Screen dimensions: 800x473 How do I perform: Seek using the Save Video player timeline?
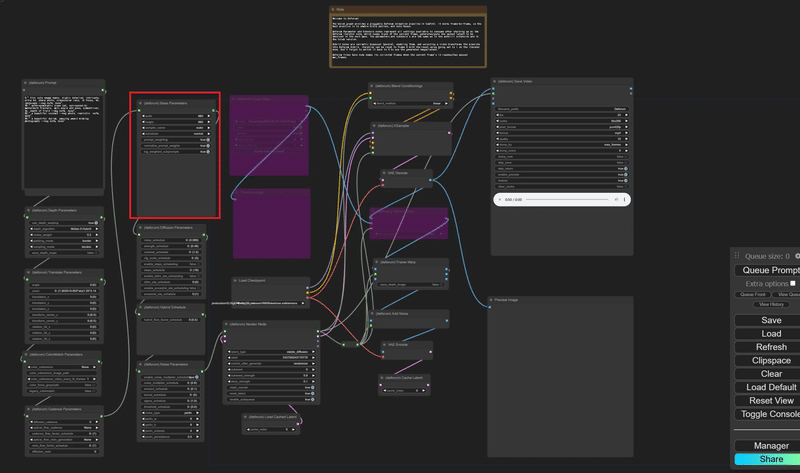click(x=567, y=200)
